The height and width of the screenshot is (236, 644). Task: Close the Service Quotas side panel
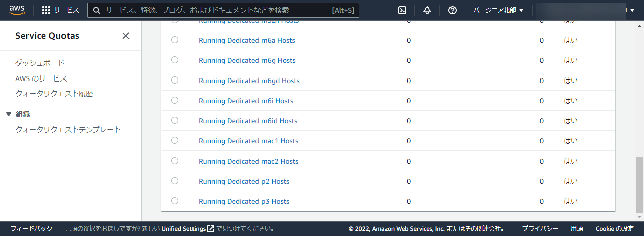(126, 36)
